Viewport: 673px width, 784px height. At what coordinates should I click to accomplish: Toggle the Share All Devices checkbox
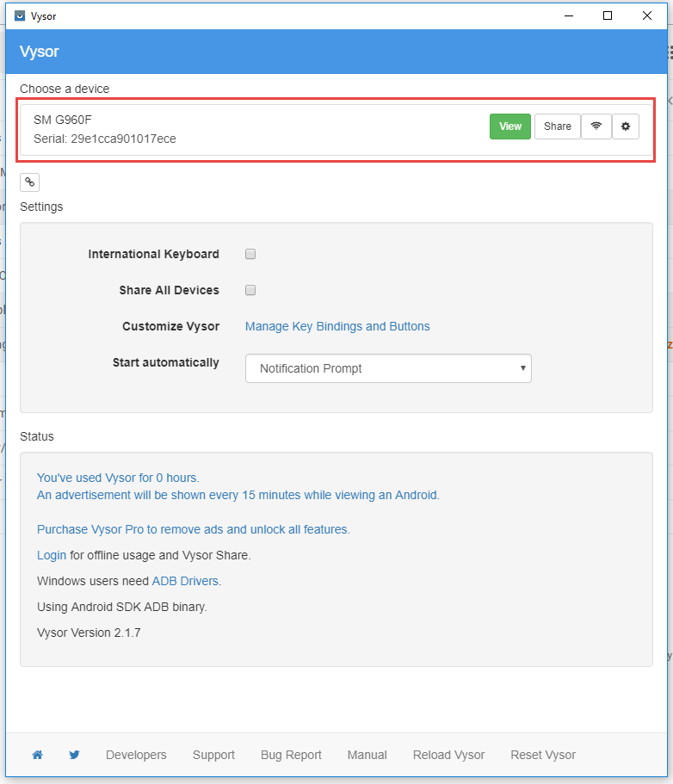click(250, 290)
